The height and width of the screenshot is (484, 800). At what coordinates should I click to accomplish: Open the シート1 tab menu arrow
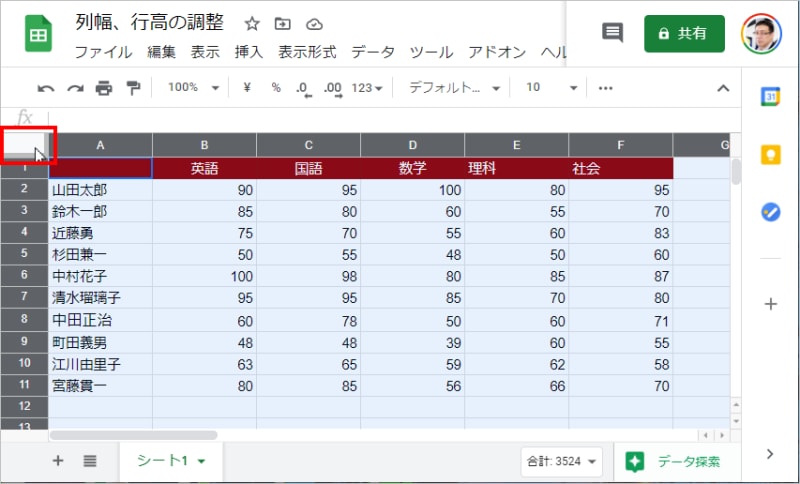click(202, 462)
